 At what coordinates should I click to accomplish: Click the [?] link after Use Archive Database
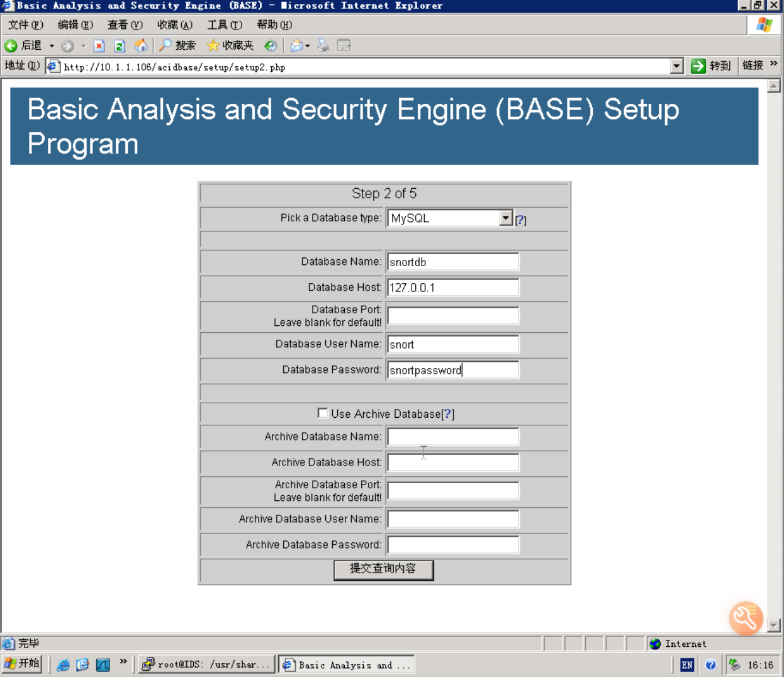pos(447,414)
